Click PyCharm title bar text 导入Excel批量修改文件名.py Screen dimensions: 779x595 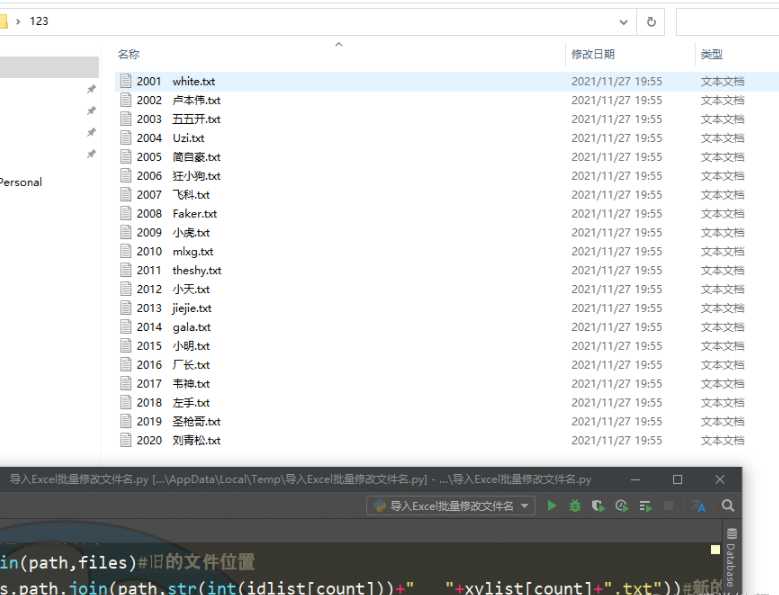point(79,479)
